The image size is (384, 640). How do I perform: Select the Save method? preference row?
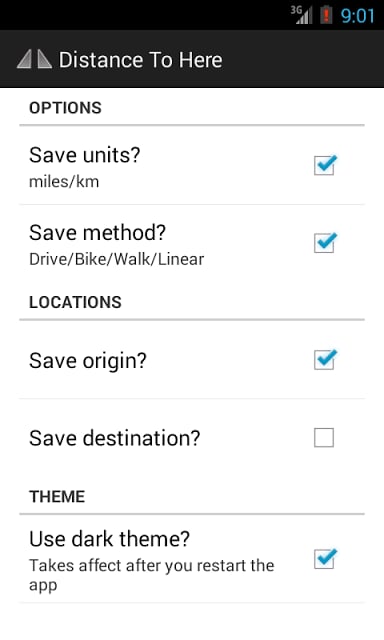(x=192, y=244)
